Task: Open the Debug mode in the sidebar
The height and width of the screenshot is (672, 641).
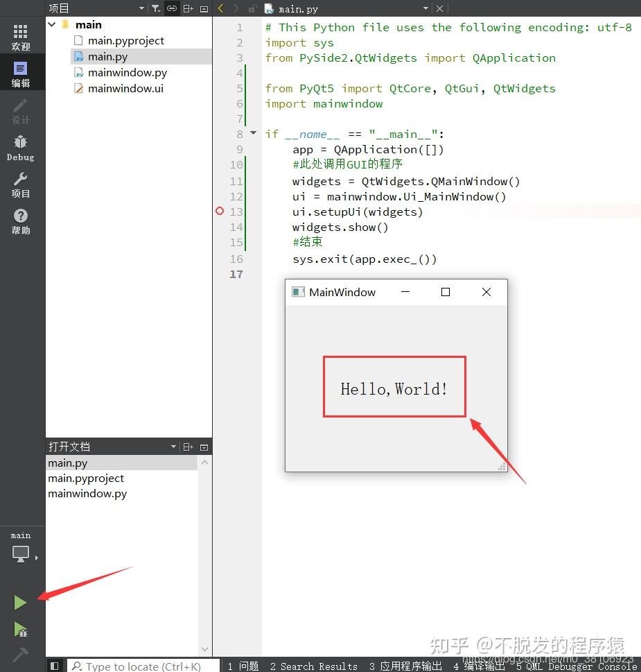Action: point(21,146)
